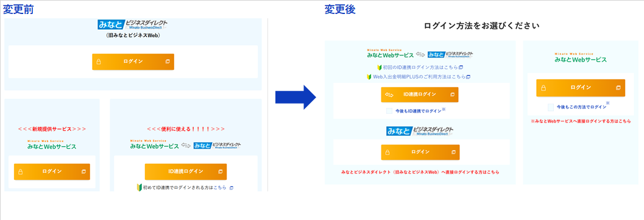This screenshot has width=644, height=220.
Task: Click the ログイン方法をお選びください heading
Action: coord(481,26)
